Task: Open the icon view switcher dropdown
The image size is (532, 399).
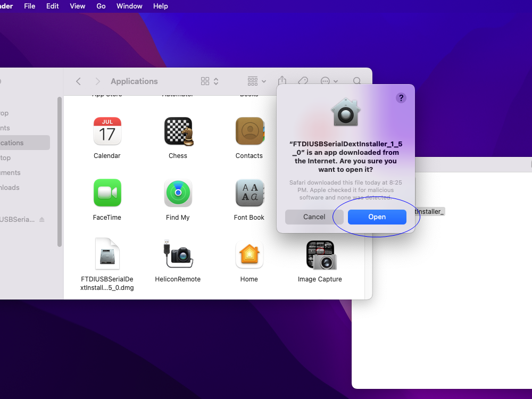Action: pyautogui.click(x=209, y=81)
